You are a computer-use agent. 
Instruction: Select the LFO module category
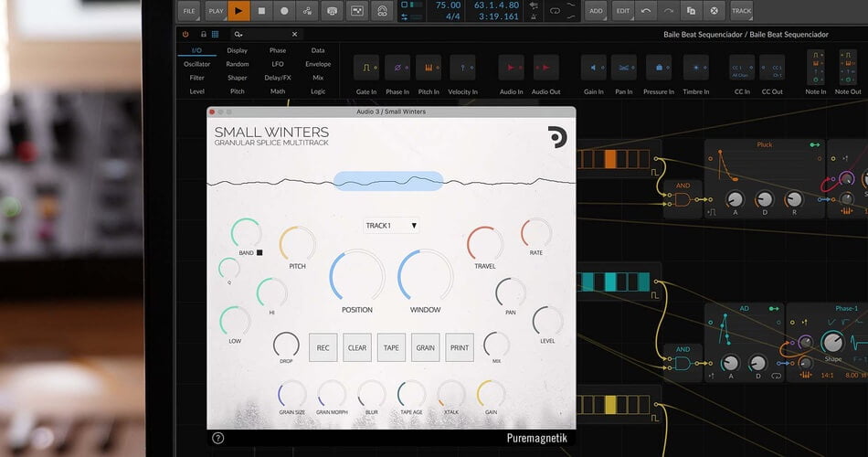coord(278,64)
